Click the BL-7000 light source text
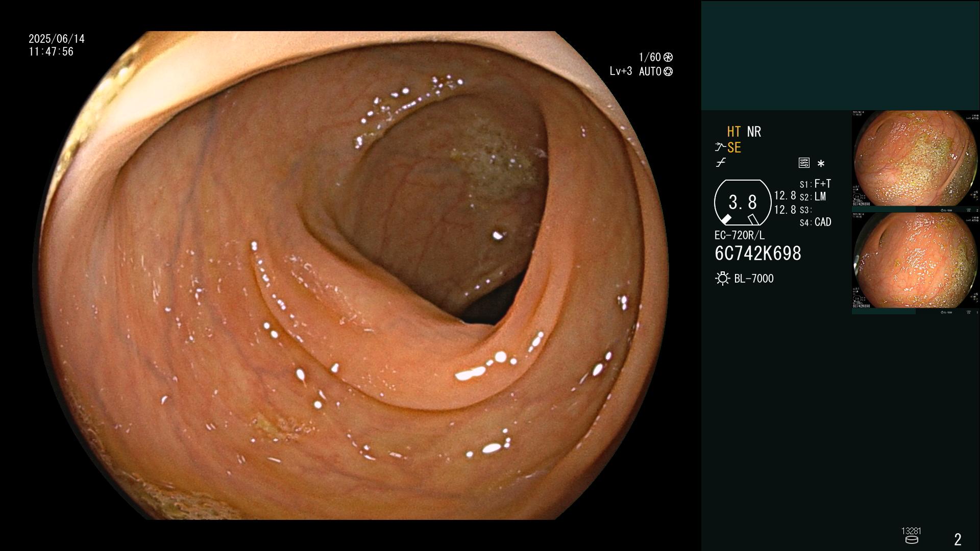 coord(754,279)
